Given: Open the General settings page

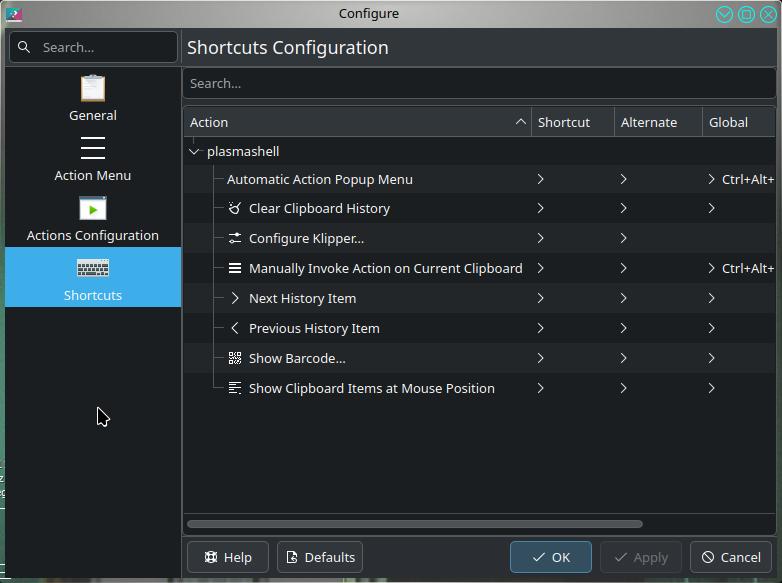Looking at the screenshot, I should (x=93, y=99).
